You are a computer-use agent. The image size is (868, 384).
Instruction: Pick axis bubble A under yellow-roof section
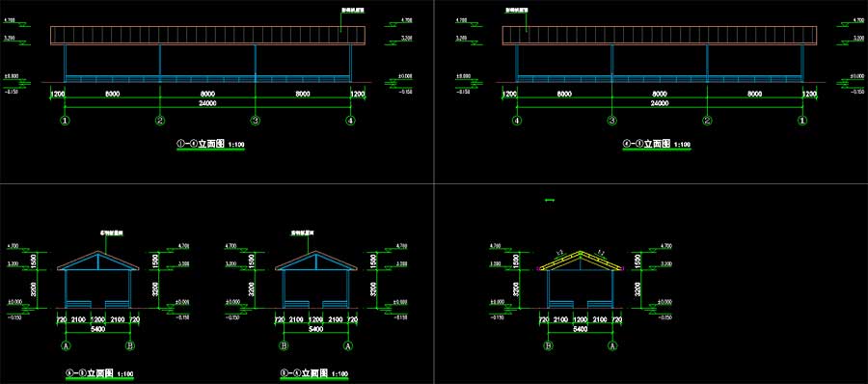pos(612,345)
